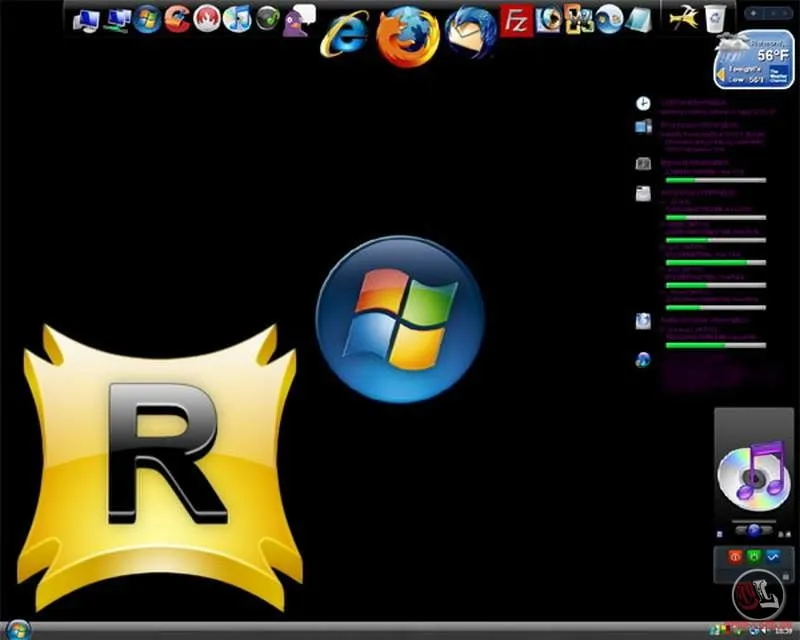Click the iTunes widget track progress bar
Image resolution: width=800 pixels, height=640 pixels.
point(754,522)
